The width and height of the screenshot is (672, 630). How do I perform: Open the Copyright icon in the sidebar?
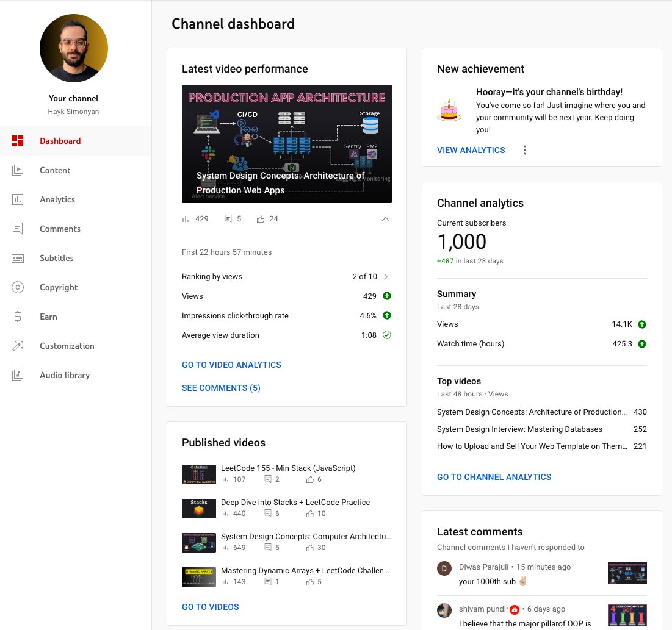[18, 287]
